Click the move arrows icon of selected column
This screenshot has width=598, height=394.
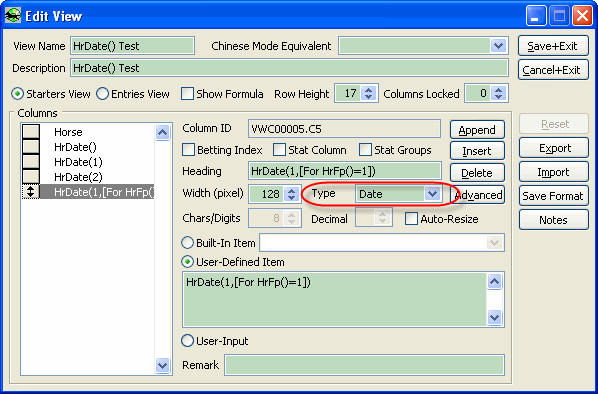(31, 192)
